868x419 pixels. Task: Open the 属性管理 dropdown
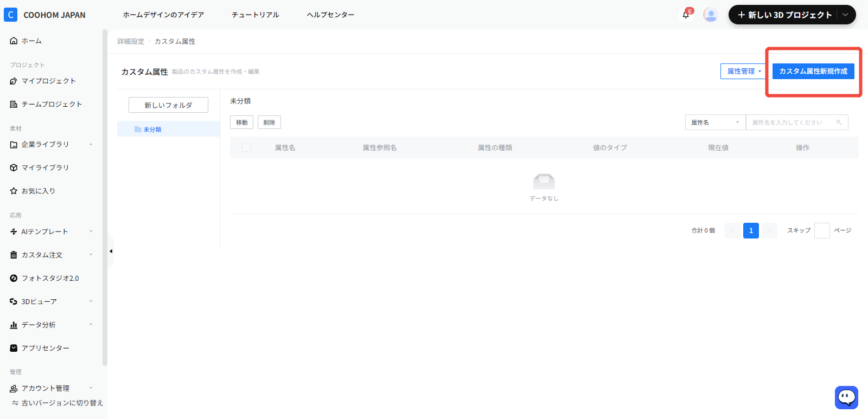point(744,71)
